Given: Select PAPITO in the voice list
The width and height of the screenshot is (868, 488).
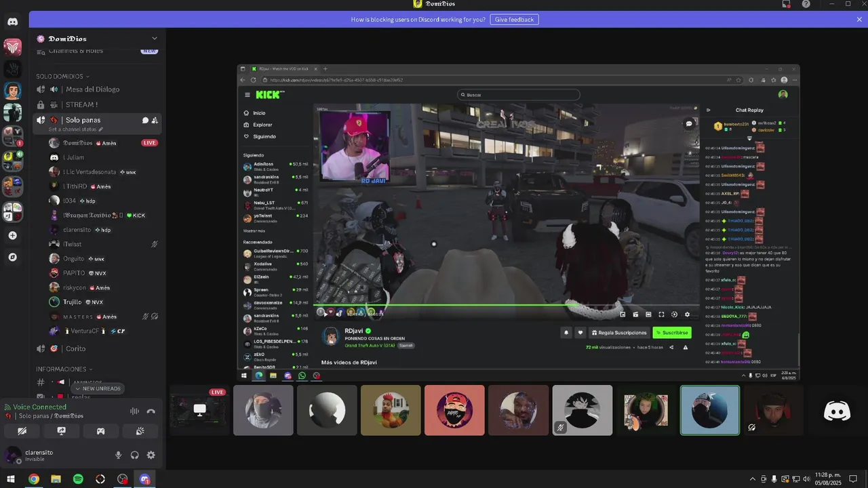Looking at the screenshot, I should (103, 273).
